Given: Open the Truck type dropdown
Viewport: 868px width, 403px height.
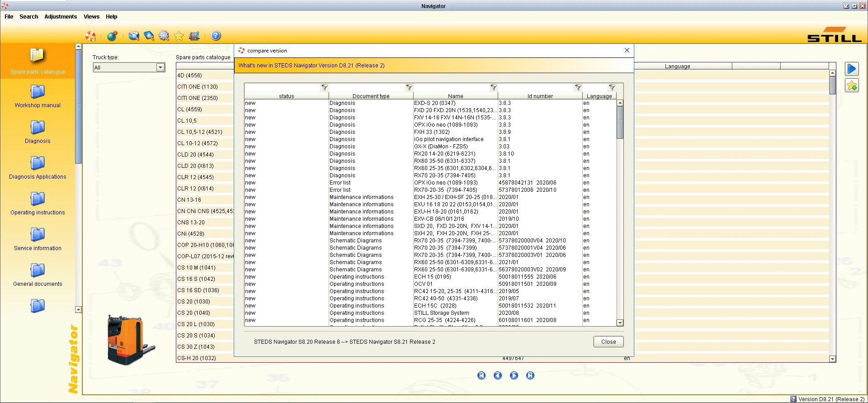Looking at the screenshot, I should click(x=129, y=67).
